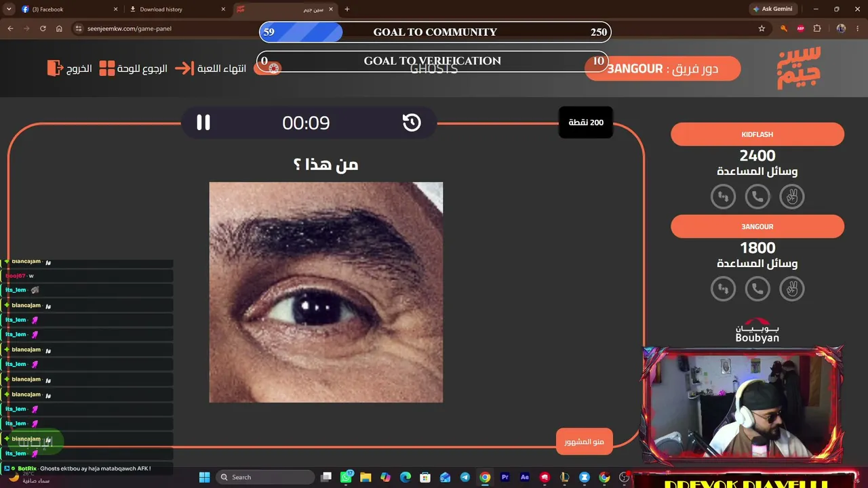Open Adobe After Effects from taskbar

tap(524, 477)
